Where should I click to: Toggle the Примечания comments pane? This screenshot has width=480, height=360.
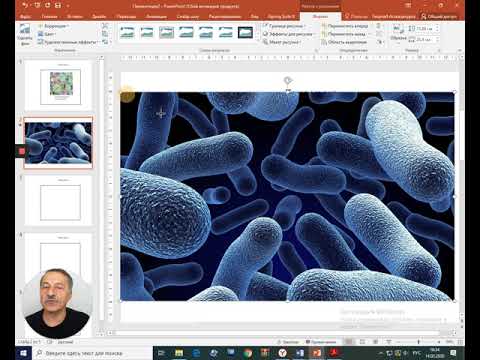[321, 342]
